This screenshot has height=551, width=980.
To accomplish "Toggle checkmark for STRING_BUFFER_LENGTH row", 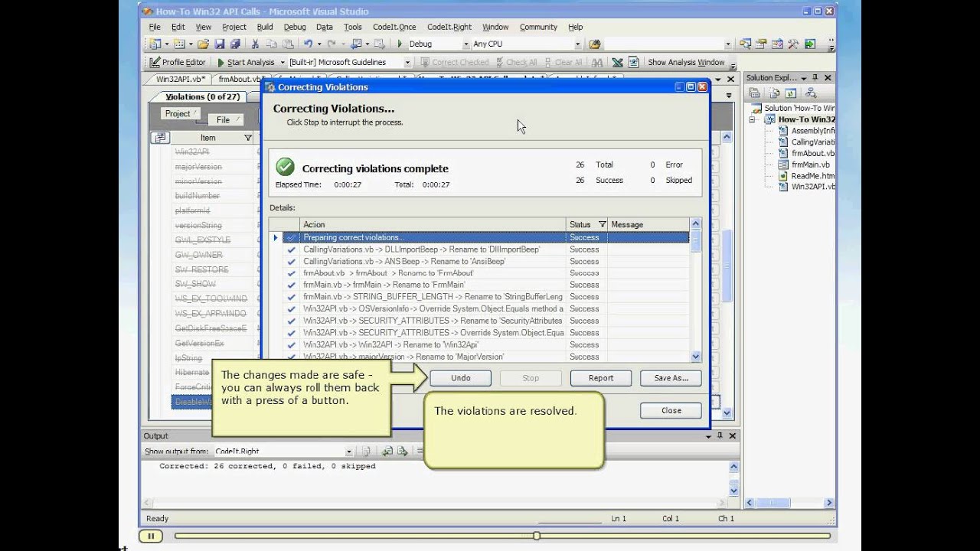I will pos(291,297).
